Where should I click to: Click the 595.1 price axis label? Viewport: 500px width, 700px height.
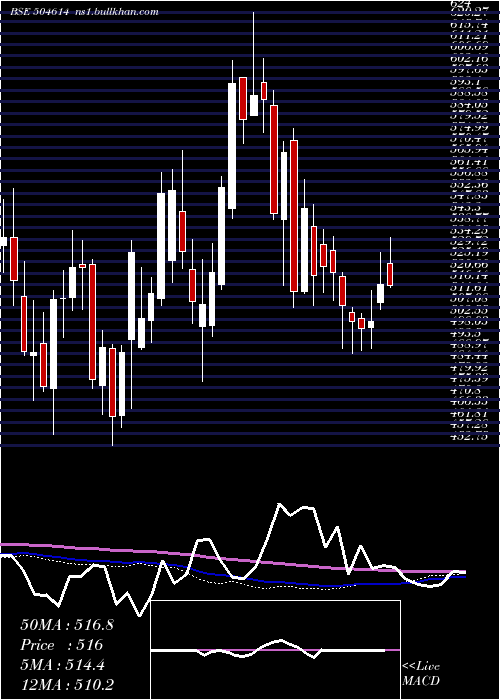coord(464,82)
